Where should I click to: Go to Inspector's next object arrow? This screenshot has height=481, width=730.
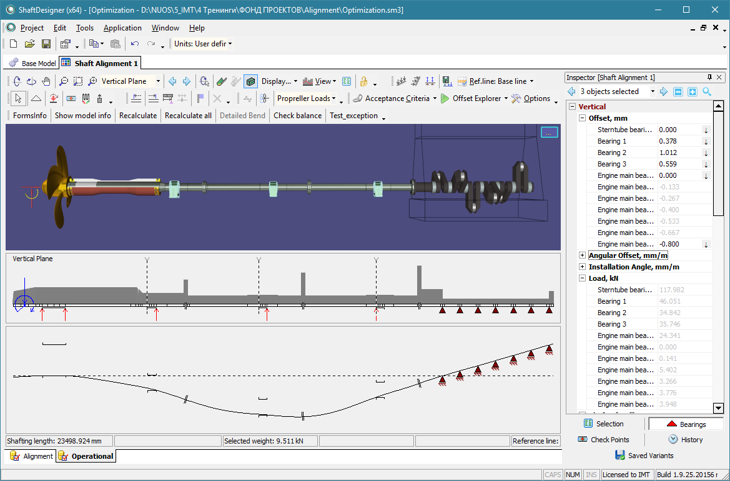pyautogui.click(x=663, y=92)
